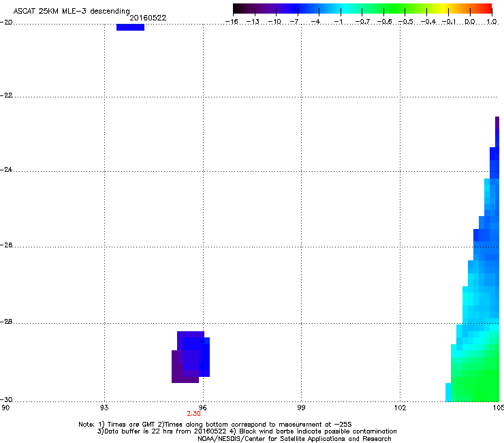The width and height of the screenshot is (504, 443).
Task: Click the "NOAA/NESDIS/Center for Satellite Applications" credit line
Action: click(294, 439)
